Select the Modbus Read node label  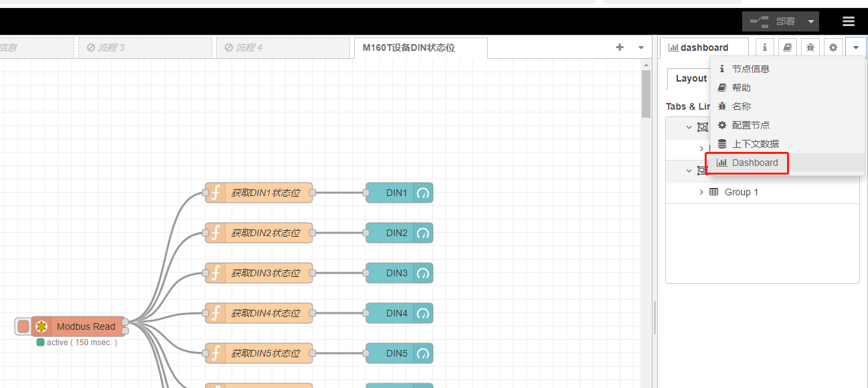[x=86, y=326]
